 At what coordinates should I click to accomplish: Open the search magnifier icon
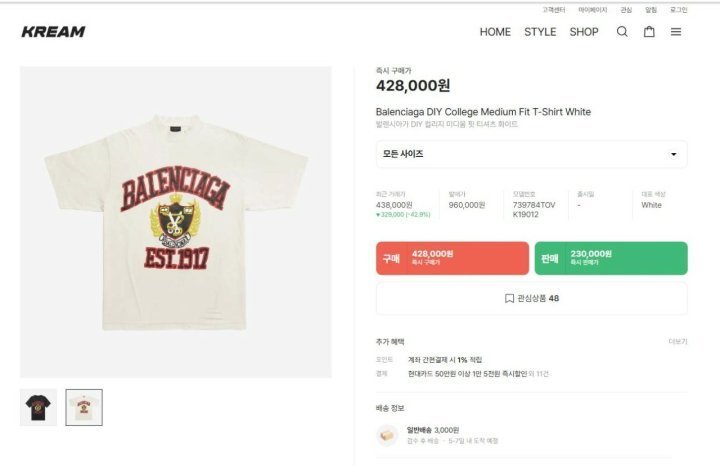click(x=622, y=32)
